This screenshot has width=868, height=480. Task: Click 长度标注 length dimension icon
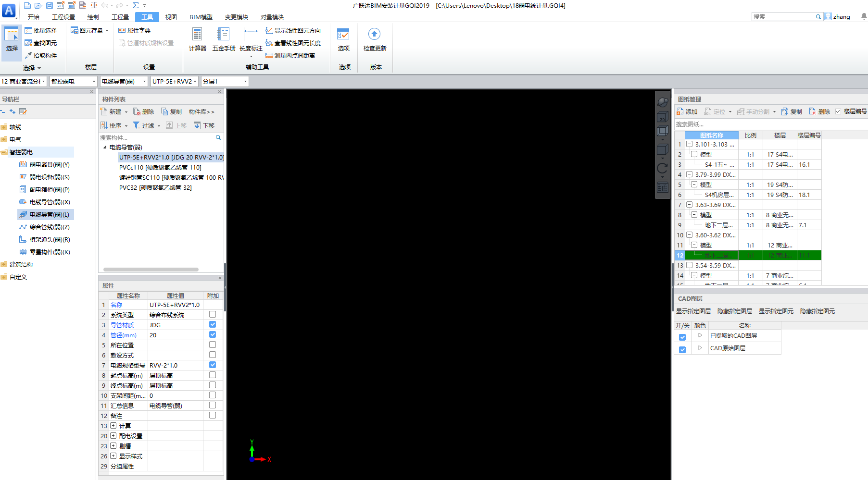251,35
